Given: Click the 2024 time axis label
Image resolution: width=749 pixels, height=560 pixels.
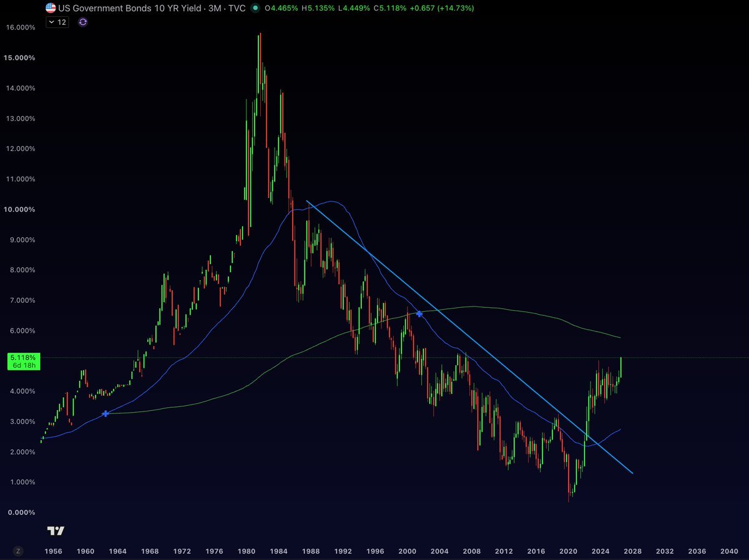Looking at the screenshot, I should [x=600, y=551].
